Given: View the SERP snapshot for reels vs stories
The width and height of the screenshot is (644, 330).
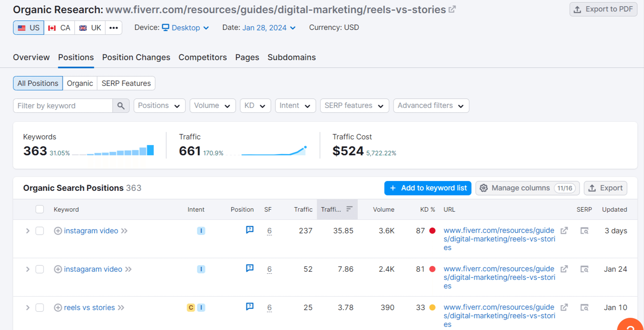Looking at the screenshot, I should pos(584,308).
